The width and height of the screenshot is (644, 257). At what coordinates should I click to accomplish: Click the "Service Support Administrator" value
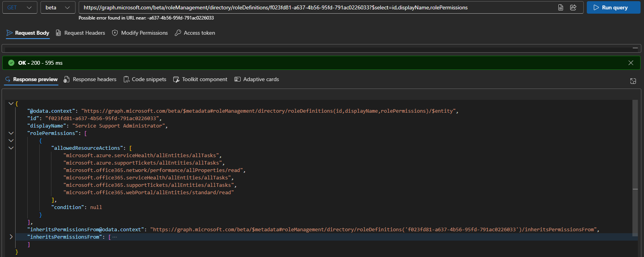[119, 126]
